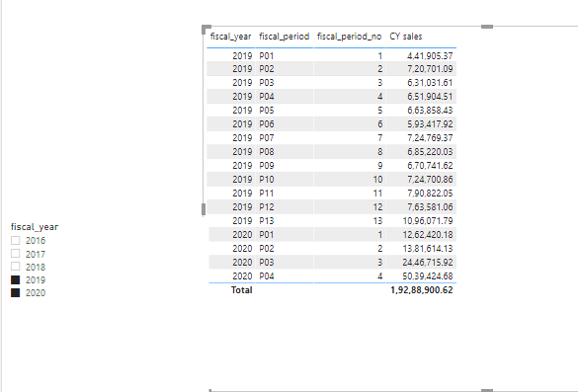Click the fiscal_year slicer title
This screenshot has height=392, width=578.
[35, 227]
